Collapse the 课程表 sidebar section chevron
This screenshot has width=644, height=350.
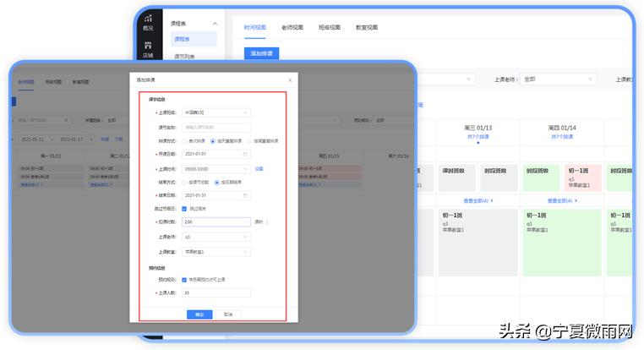coord(215,24)
